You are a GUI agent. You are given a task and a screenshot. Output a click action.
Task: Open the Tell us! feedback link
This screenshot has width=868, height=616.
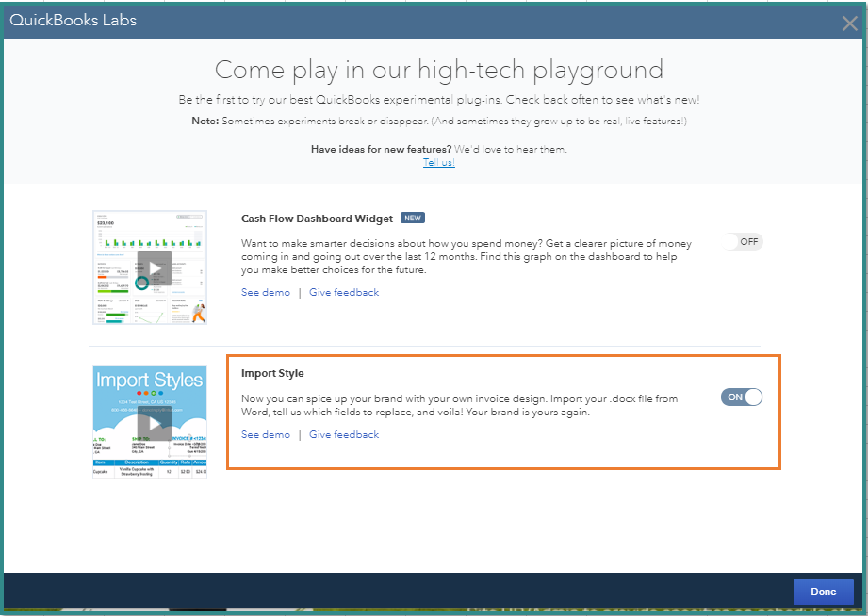[x=439, y=162]
